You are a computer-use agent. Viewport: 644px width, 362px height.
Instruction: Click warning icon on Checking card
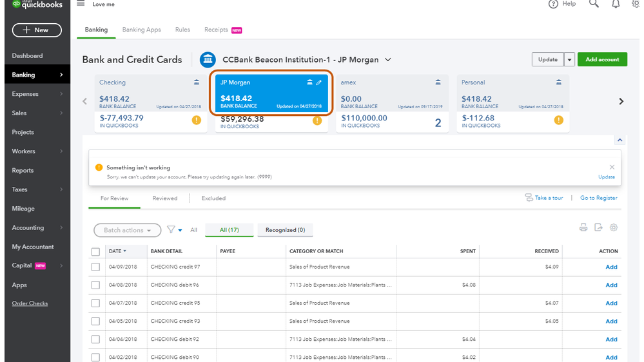point(197,120)
